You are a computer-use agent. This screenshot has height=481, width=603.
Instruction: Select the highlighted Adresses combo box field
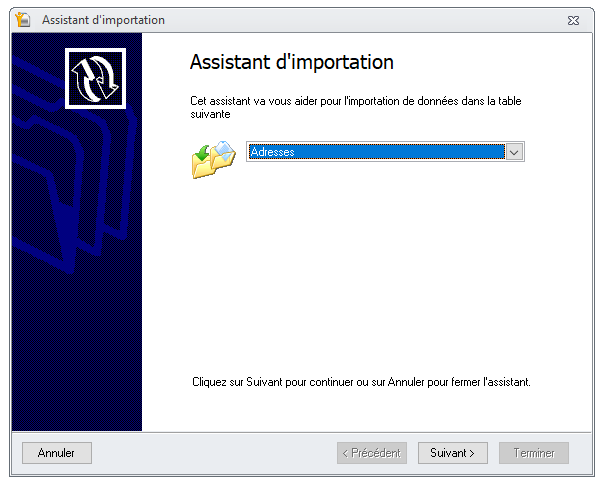coord(375,152)
